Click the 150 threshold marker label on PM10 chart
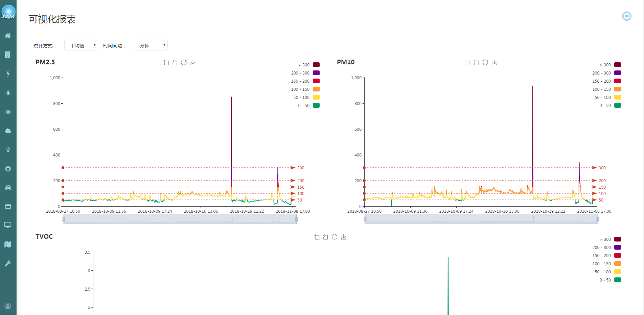The image size is (644, 315). pyautogui.click(x=602, y=187)
